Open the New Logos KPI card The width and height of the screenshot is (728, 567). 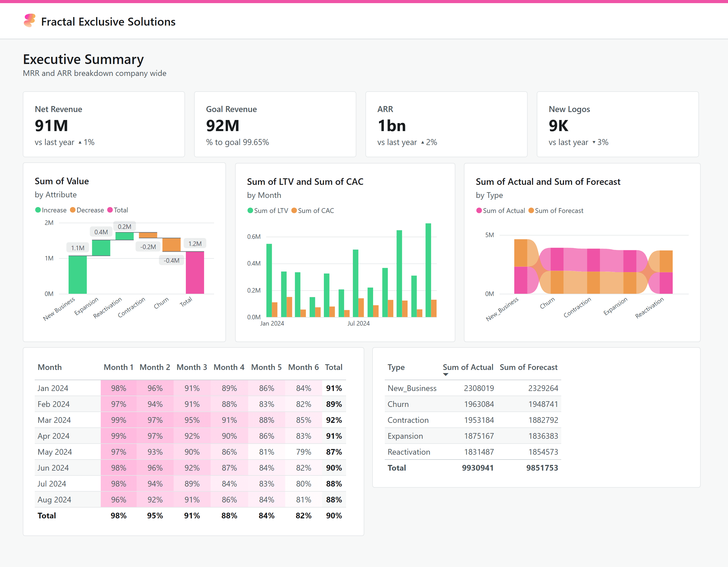click(617, 124)
